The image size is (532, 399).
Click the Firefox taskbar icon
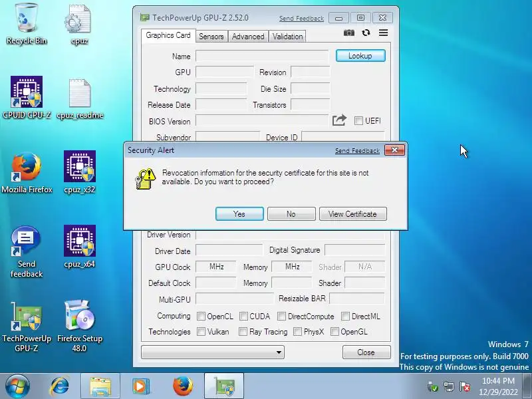tap(182, 386)
